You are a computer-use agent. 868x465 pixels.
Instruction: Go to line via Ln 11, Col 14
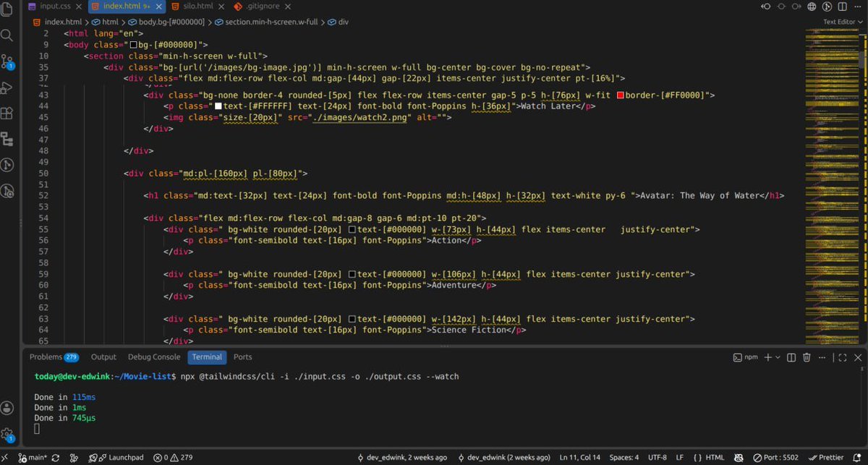click(580, 458)
